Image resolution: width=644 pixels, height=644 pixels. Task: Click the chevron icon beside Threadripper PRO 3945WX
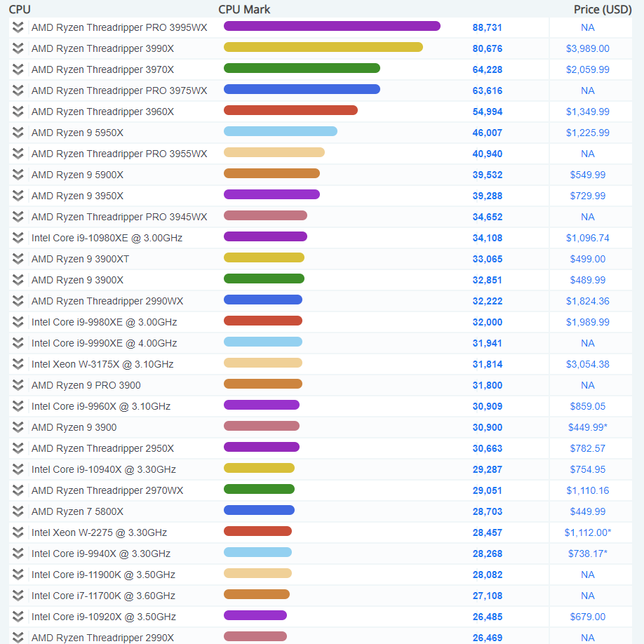point(18,217)
